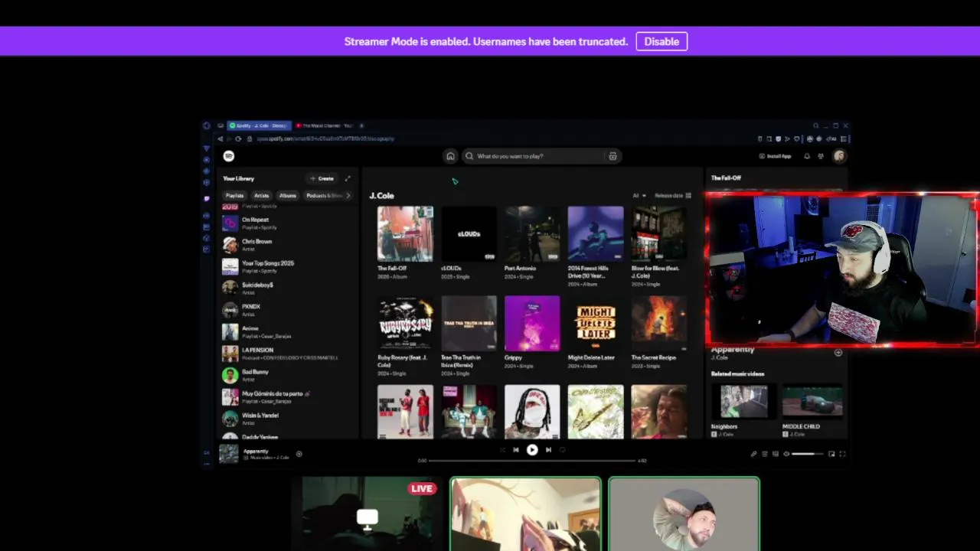Skip to next track
The width and height of the screenshot is (980, 551).
tap(548, 450)
